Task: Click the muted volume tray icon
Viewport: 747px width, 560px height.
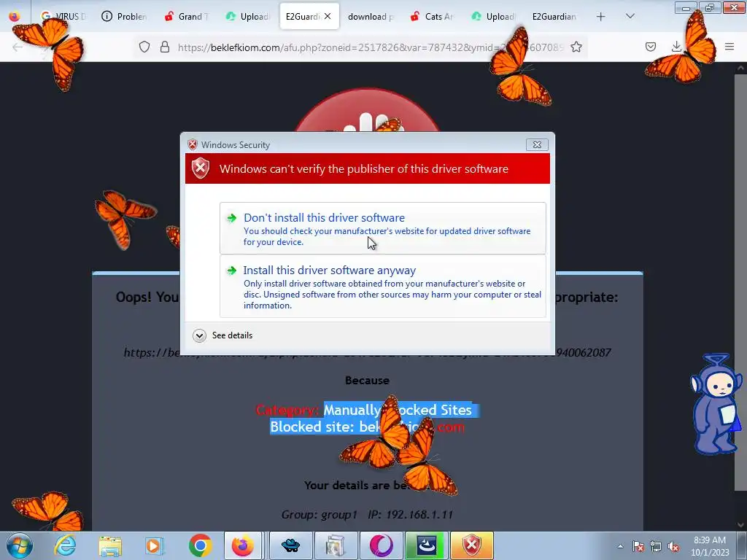Action: 673,546
